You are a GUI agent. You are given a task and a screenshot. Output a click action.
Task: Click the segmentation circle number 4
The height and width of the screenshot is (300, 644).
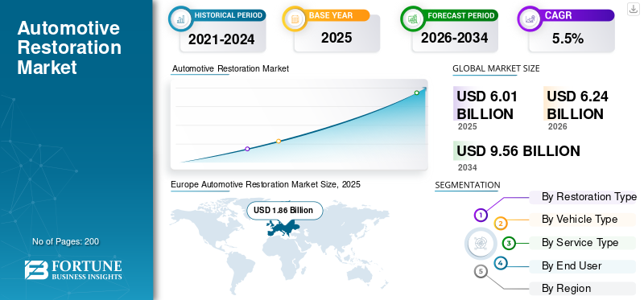pos(500,263)
